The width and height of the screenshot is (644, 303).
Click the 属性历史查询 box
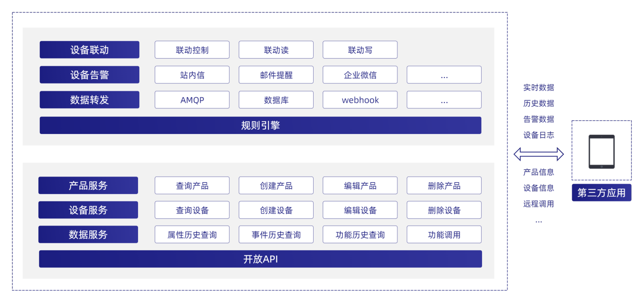click(192, 235)
